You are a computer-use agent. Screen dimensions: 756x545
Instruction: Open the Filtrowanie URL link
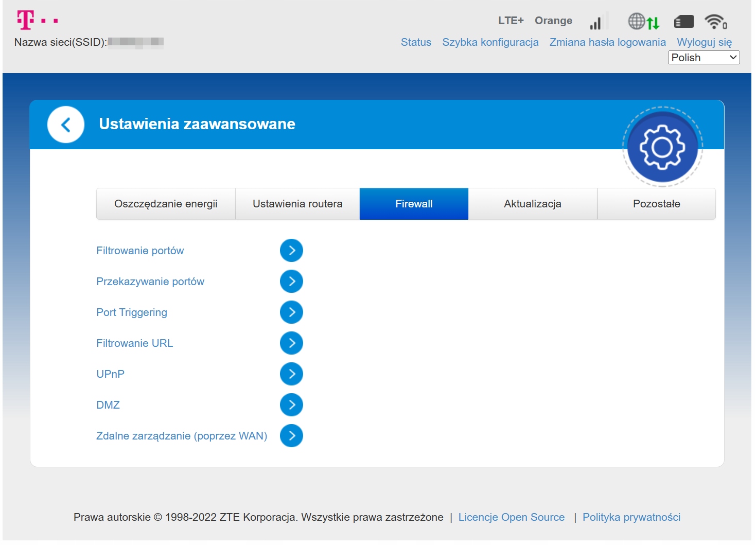click(x=135, y=343)
